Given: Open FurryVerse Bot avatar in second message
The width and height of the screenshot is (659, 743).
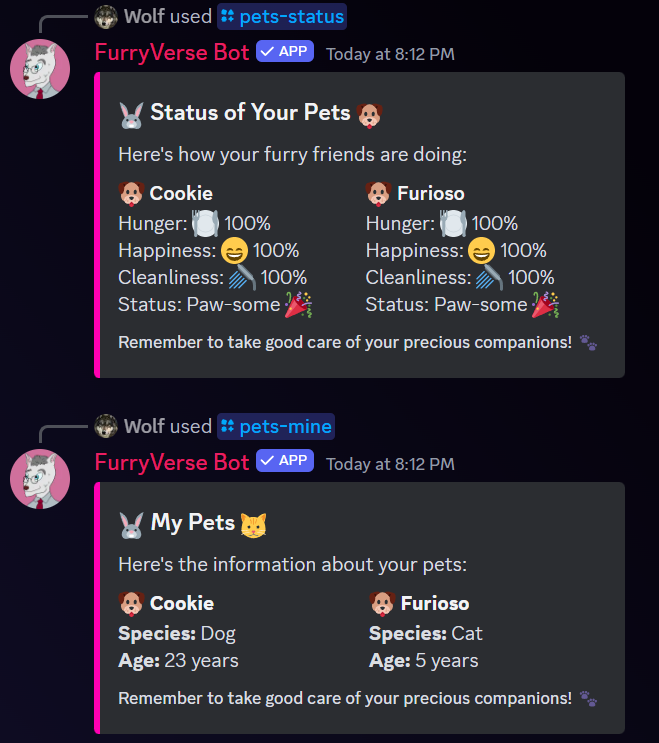Looking at the screenshot, I should tap(40, 479).
